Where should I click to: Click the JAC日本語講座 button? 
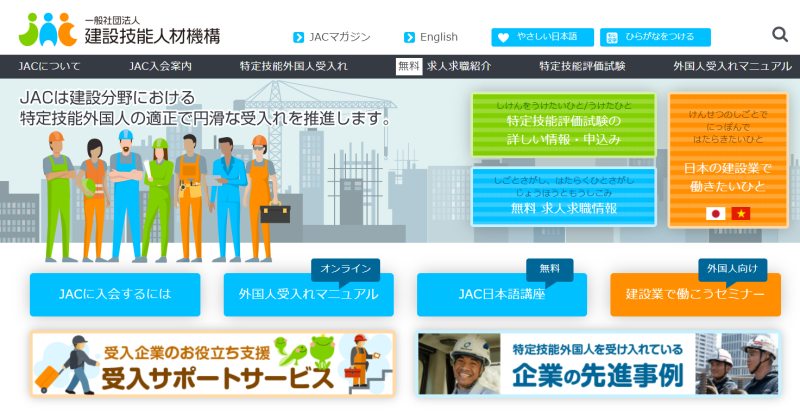501,295
